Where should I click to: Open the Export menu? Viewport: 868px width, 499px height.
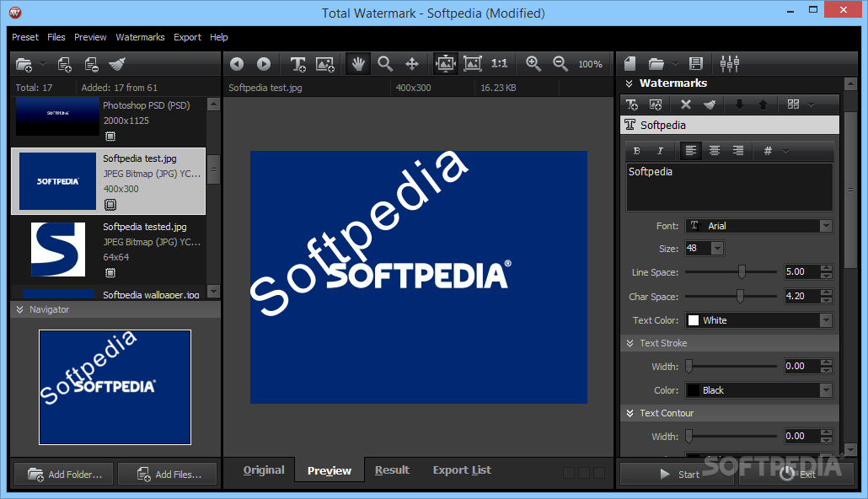point(187,37)
